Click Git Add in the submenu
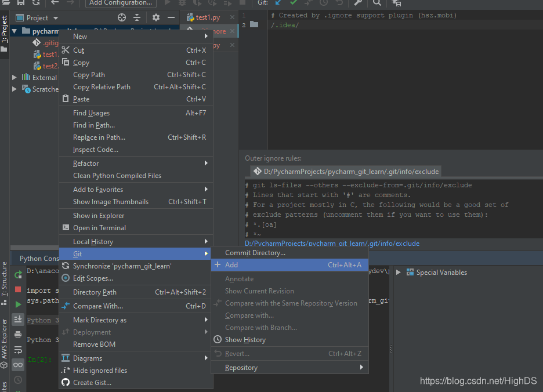Viewport: 543px width, 392px height. pyautogui.click(x=289, y=265)
